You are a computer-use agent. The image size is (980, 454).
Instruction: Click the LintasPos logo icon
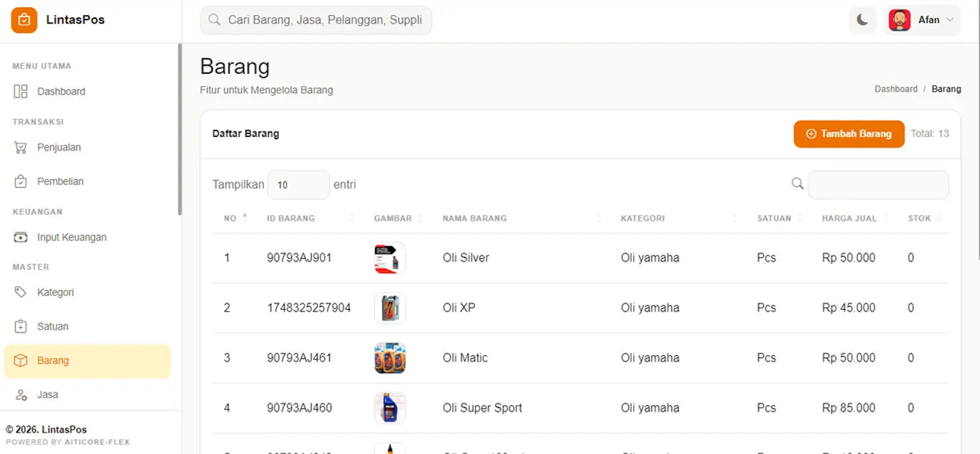tap(24, 20)
